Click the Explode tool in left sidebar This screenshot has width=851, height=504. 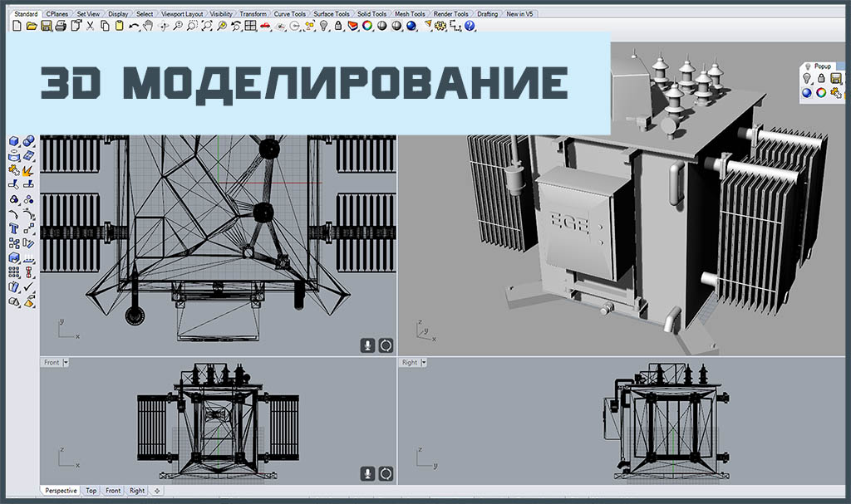[x=27, y=171]
